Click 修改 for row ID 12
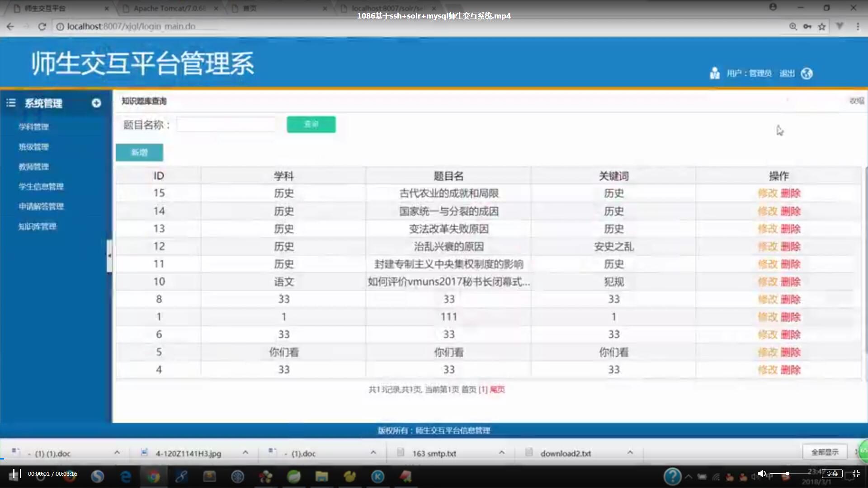This screenshot has height=488, width=868. click(768, 247)
